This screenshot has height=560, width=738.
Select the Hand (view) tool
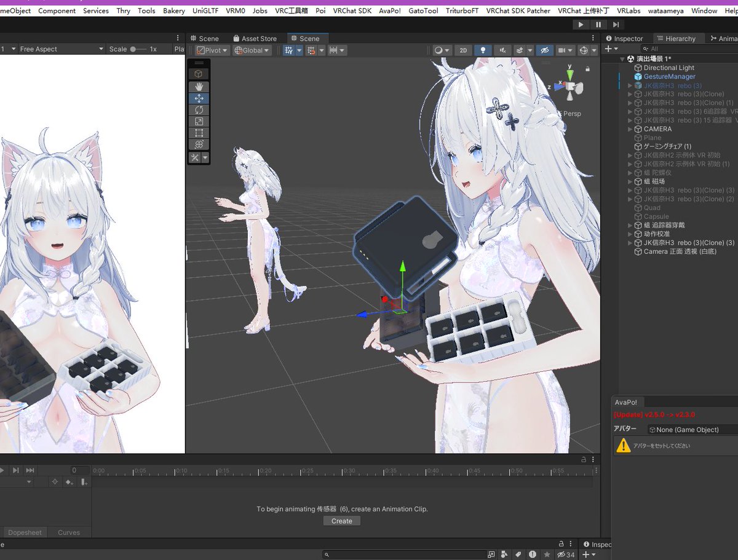coord(199,87)
